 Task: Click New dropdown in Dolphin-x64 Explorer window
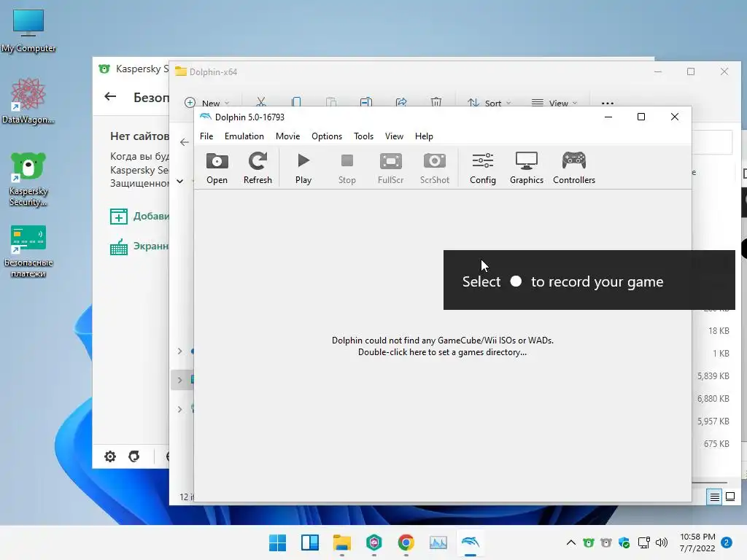click(x=206, y=103)
